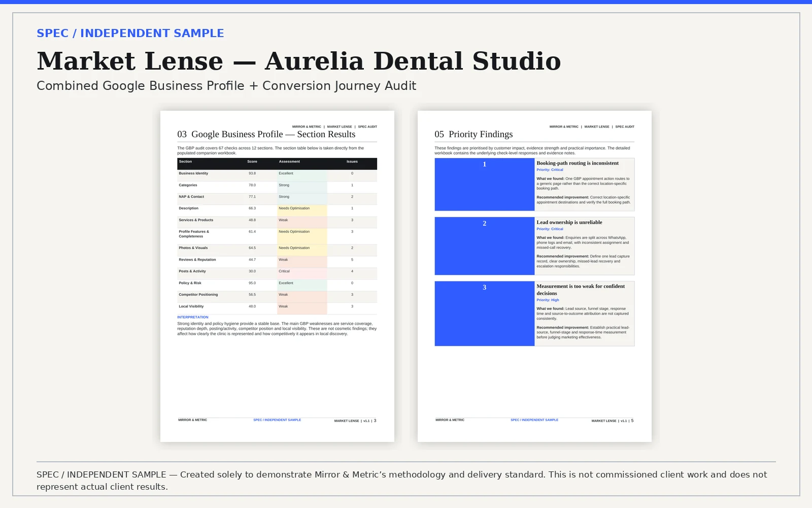This screenshot has height=508, width=812.
Task: Click the page 5 footer MARKET LENSE label
Action: click(604, 421)
